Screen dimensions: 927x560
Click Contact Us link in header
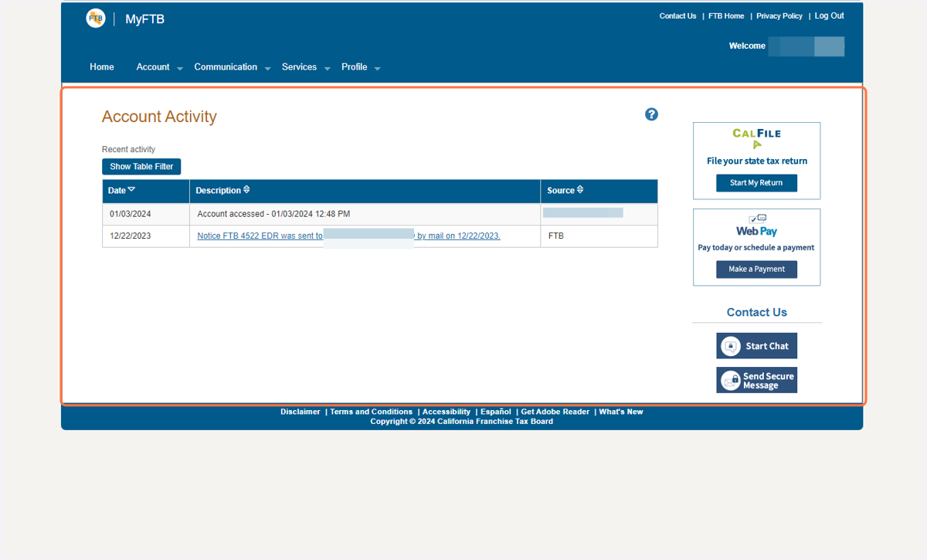click(677, 16)
